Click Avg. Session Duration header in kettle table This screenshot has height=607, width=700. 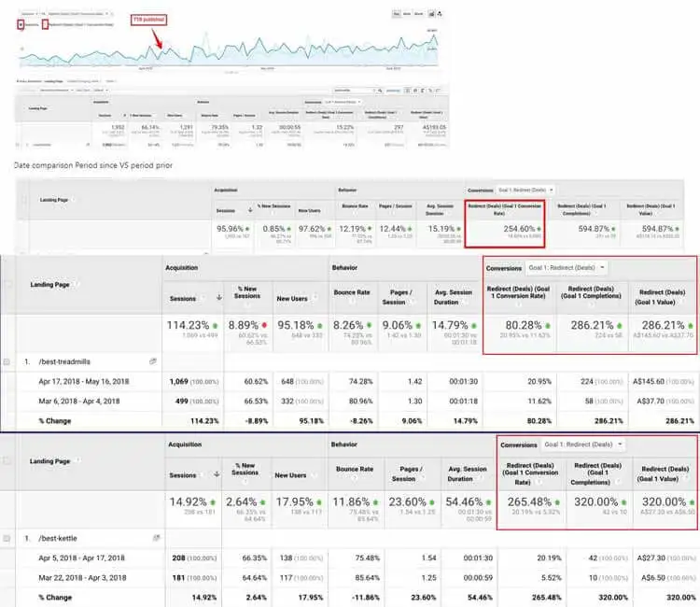(467, 473)
